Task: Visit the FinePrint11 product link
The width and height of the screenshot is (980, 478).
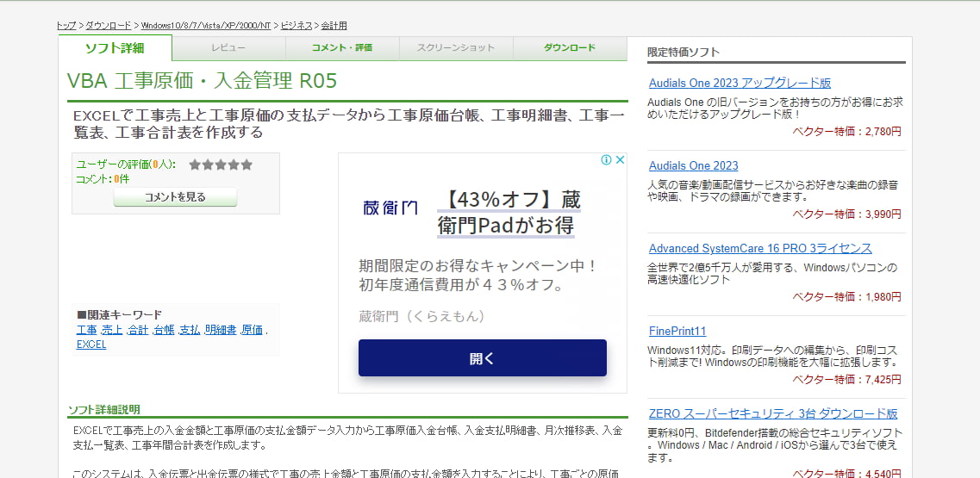Action: 677,332
